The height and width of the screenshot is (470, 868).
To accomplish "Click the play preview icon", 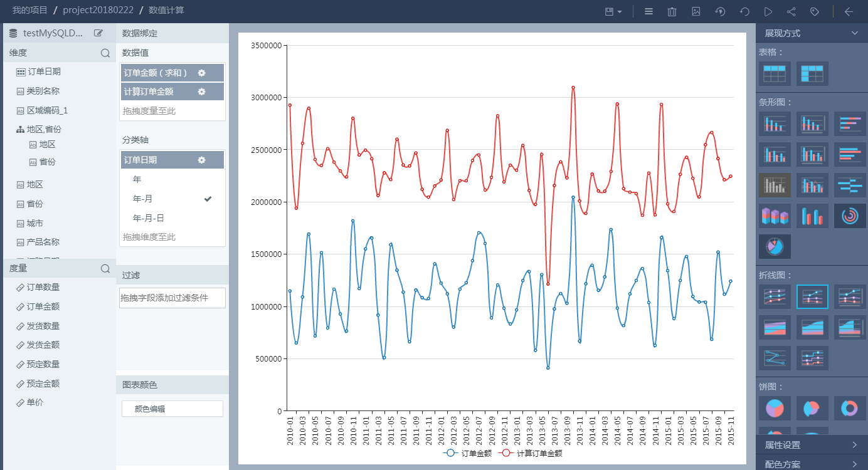I will click(768, 11).
